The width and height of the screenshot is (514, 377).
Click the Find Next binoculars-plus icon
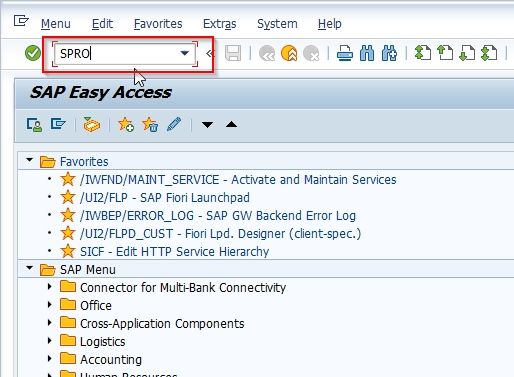pyautogui.click(x=389, y=53)
